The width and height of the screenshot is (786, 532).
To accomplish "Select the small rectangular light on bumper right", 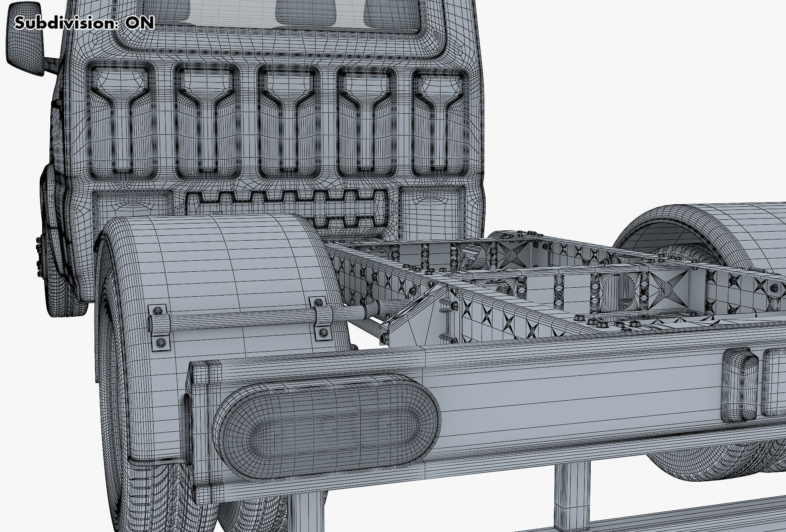I will click(x=740, y=385).
